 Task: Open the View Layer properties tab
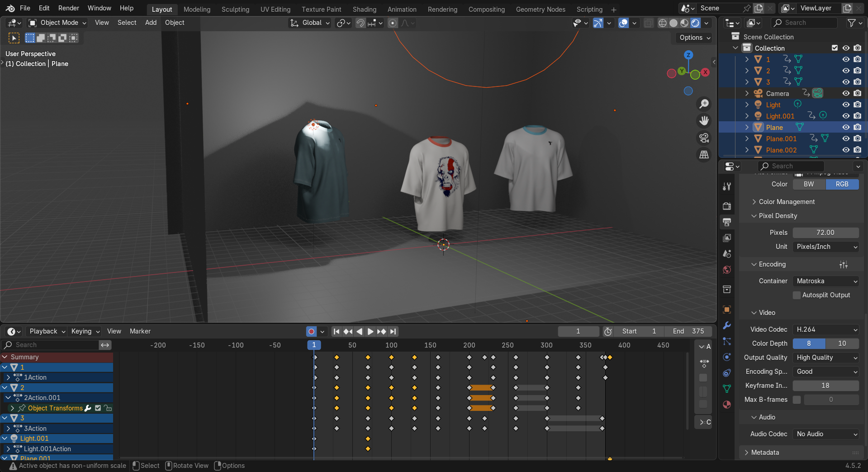pos(727,238)
